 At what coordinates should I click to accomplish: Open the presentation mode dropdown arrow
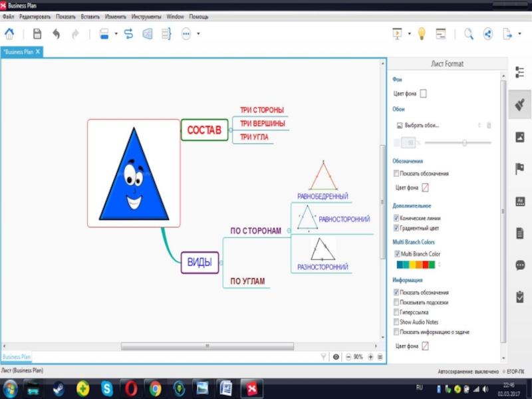410,34
